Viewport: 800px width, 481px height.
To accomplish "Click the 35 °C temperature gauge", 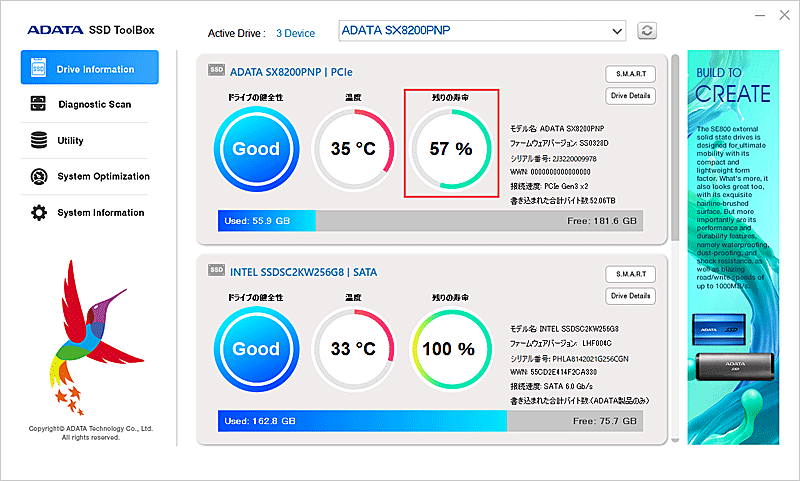I will [353, 149].
